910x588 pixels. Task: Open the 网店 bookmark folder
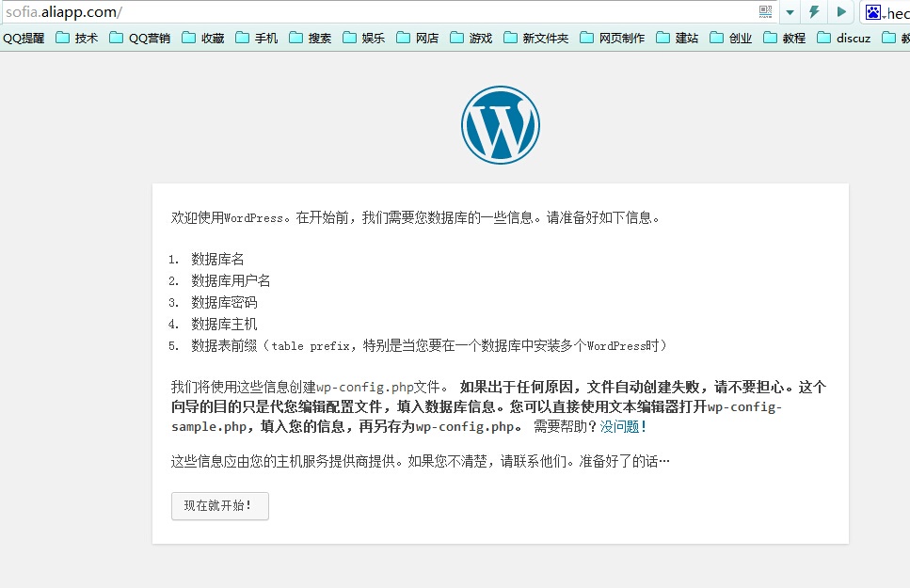(417, 39)
